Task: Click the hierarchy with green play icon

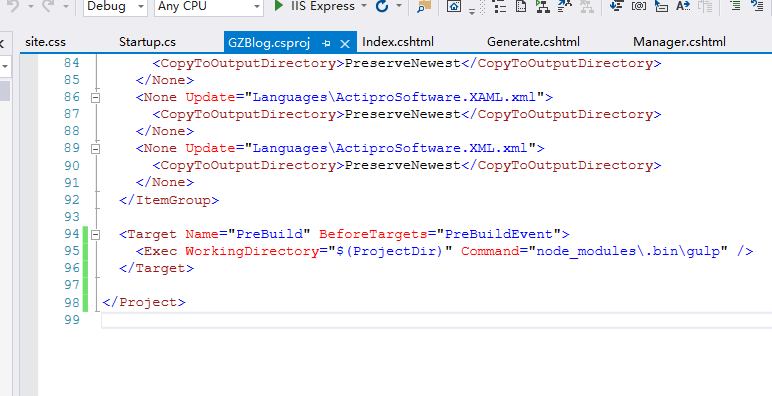Action: [x=543, y=6]
